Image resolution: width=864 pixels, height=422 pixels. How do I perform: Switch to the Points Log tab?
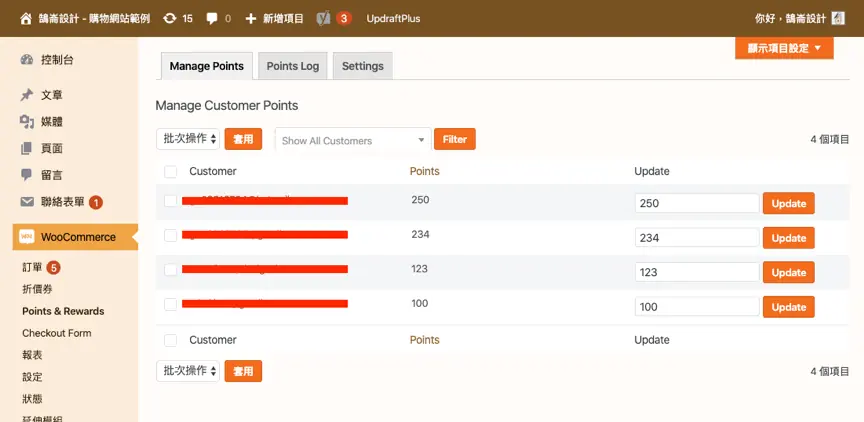coord(293,66)
